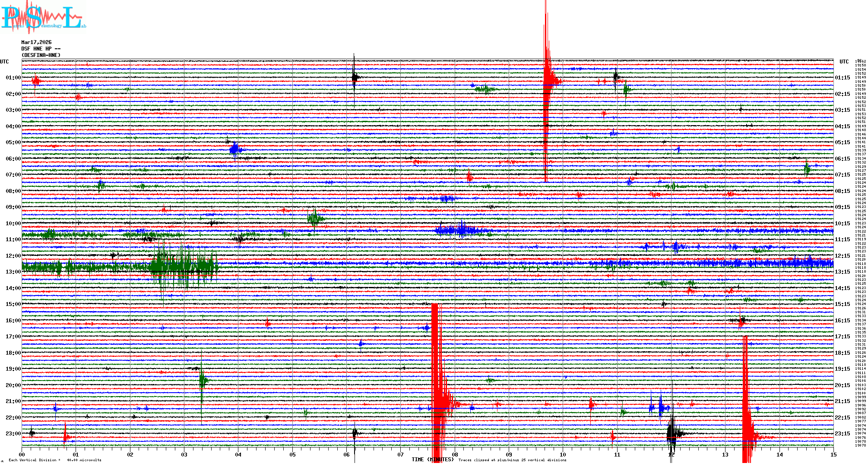
Task: Click the 10 minute mark on bottom axis
Action: tap(563, 454)
